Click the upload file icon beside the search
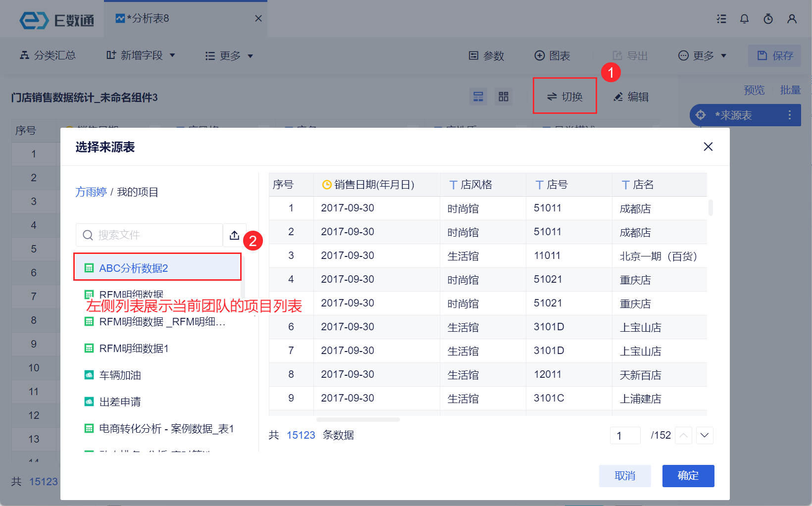 234,235
